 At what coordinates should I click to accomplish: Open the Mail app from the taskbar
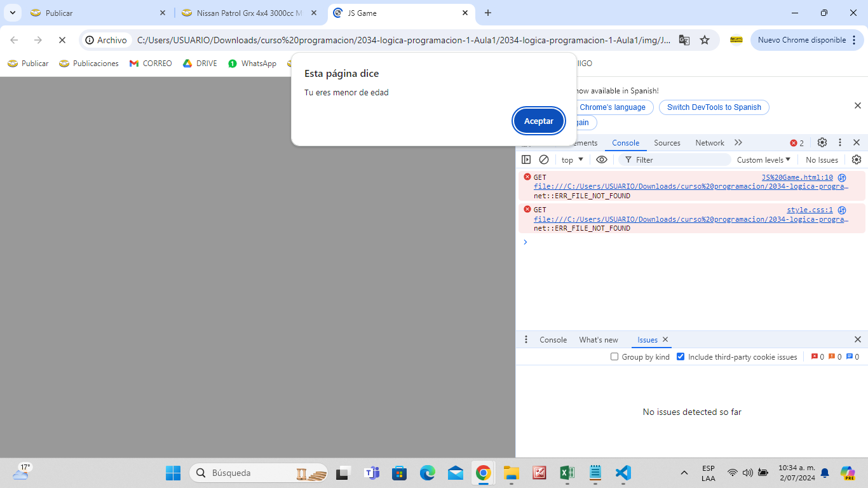tap(455, 473)
